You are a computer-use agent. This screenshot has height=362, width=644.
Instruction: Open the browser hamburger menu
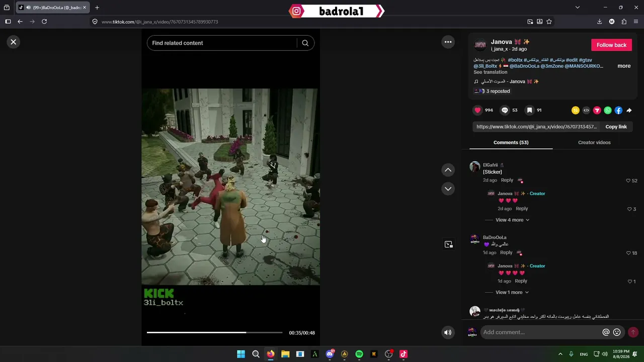tap(636, 22)
